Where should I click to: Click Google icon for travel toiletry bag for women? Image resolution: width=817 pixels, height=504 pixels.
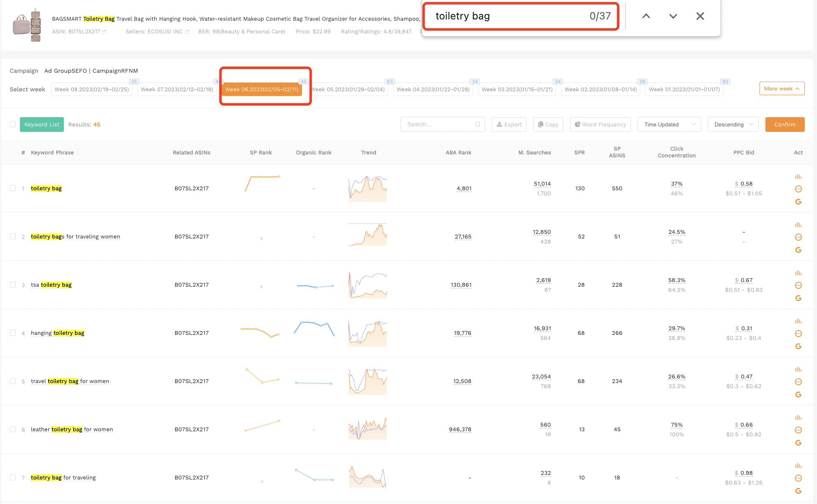click(x=798, y=394)
